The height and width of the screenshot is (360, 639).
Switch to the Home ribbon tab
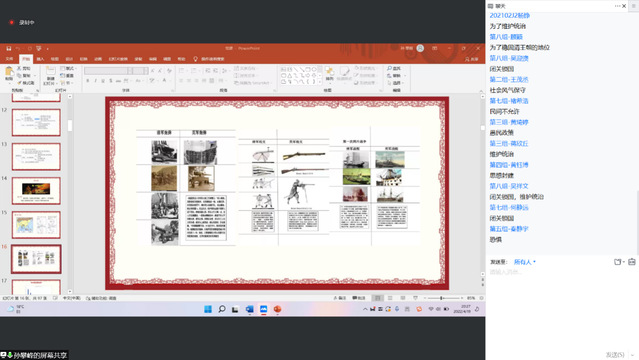click(x=26, y=59)
